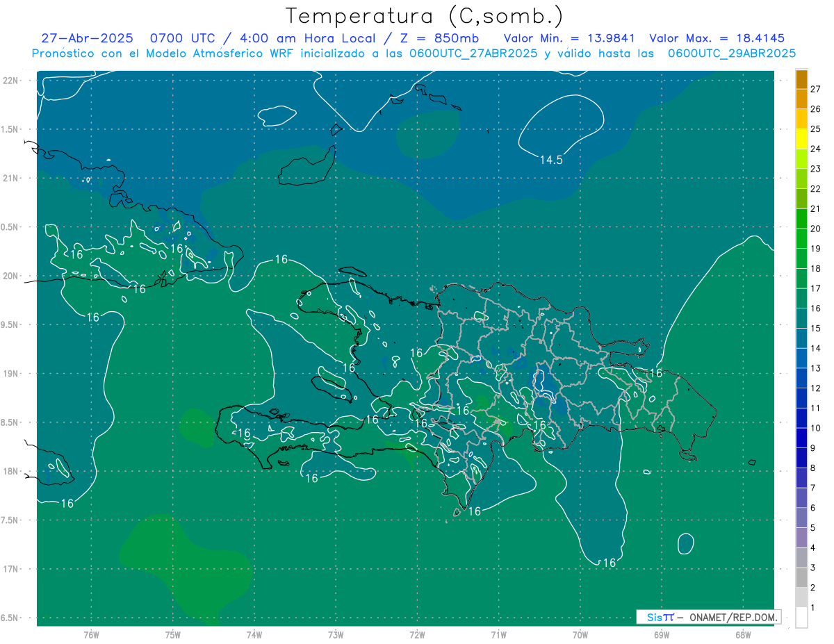Click the 'SisTT' logo text
834x644 pixels.
(660, 617)
